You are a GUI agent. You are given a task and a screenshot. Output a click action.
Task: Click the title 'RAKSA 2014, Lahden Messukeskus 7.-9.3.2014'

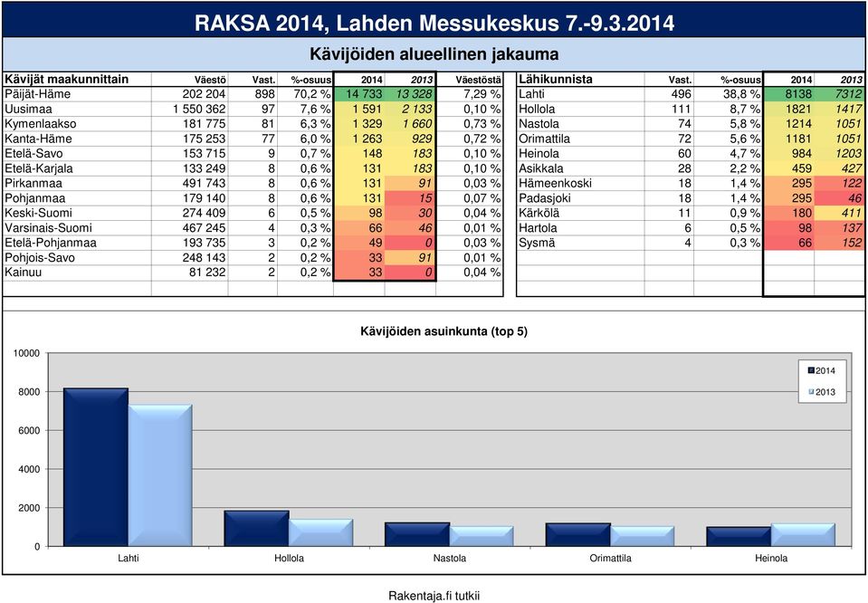pyautogui.click(x=434, y=23)
